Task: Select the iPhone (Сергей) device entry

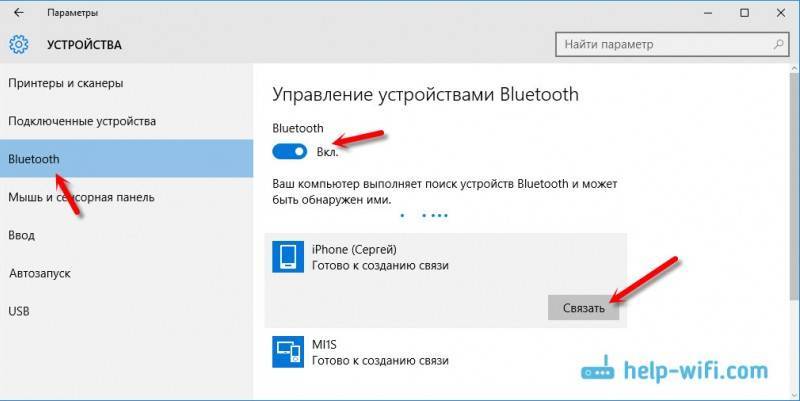Action: pos(445,280)
